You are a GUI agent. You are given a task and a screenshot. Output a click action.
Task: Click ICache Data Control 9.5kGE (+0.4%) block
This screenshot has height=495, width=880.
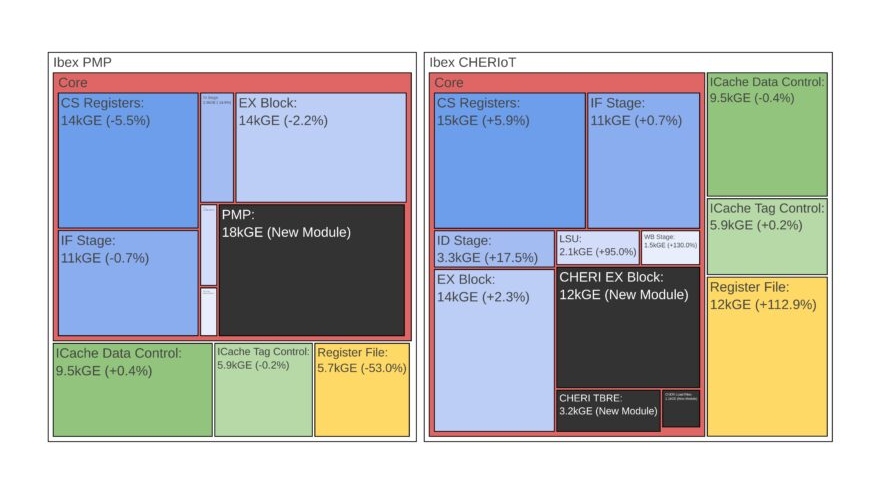click(133, 390)
